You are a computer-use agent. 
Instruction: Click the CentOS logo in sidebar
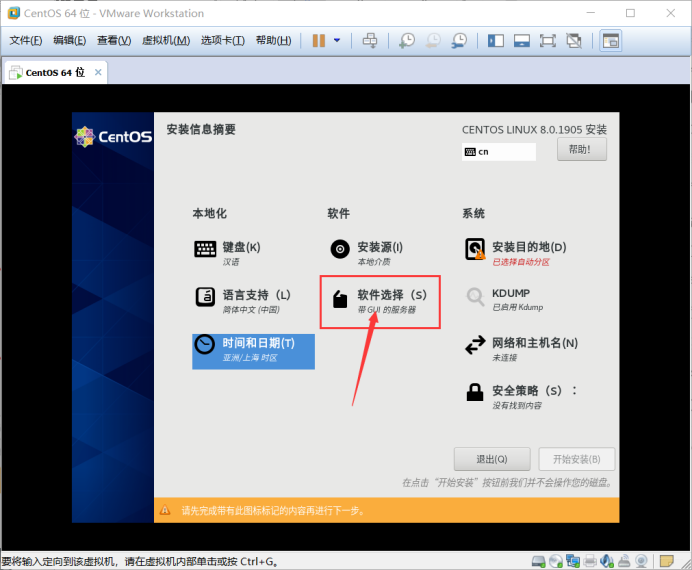click(x=113, y=137)
